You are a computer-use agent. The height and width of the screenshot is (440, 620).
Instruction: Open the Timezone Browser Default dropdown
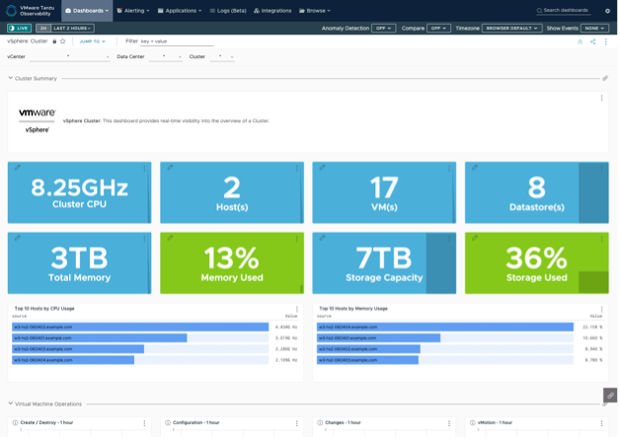click(x=512, y=28)
